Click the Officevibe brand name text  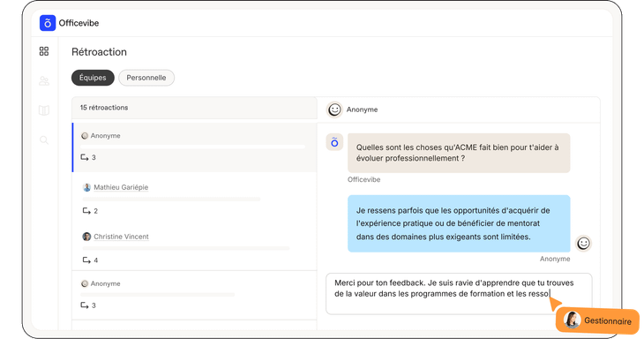point(79,23)
